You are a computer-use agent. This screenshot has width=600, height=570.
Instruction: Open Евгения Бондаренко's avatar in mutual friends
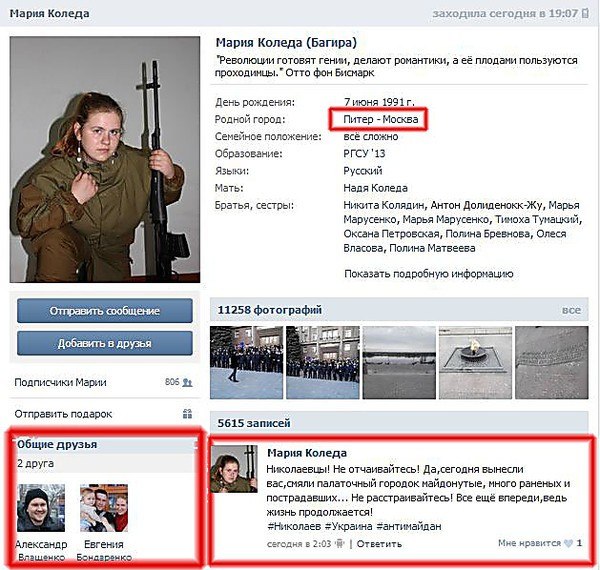104,508
